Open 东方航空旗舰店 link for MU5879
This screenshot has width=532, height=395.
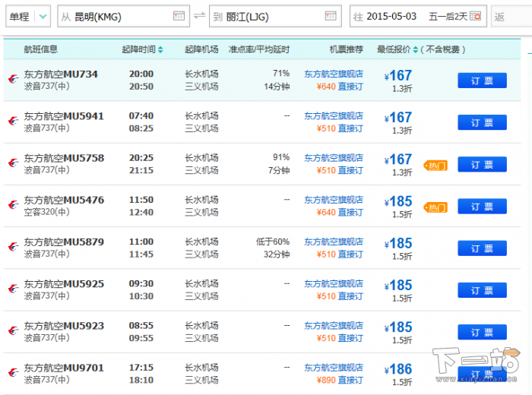click(x=334, y=242)
